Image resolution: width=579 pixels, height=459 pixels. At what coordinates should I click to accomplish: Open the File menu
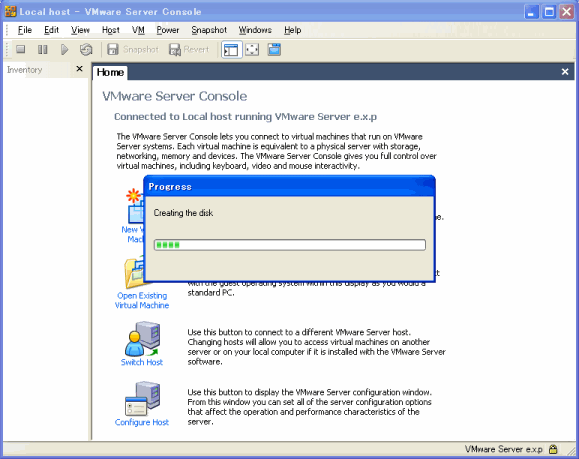coord(25,30)
